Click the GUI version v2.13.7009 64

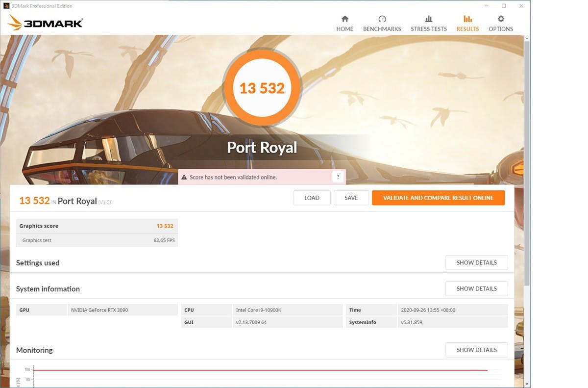251,322
